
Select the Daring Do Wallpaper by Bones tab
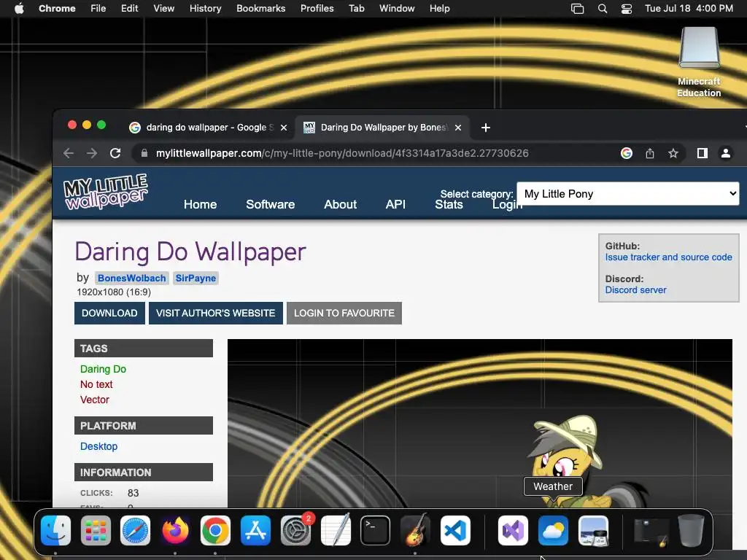(x=384, y=128)
